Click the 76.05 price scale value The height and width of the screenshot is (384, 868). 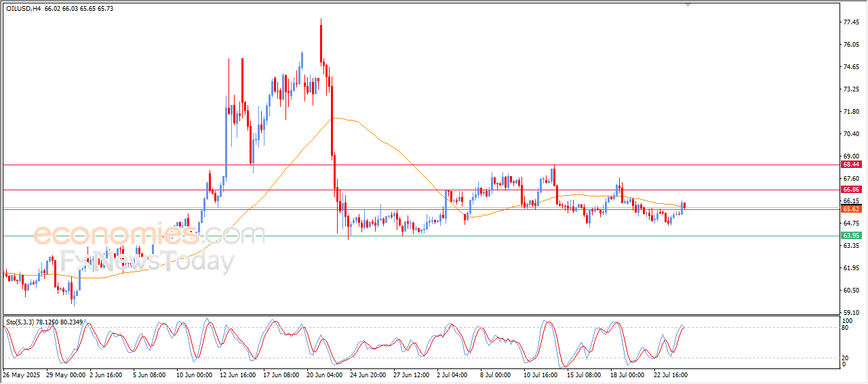point(852,45)
